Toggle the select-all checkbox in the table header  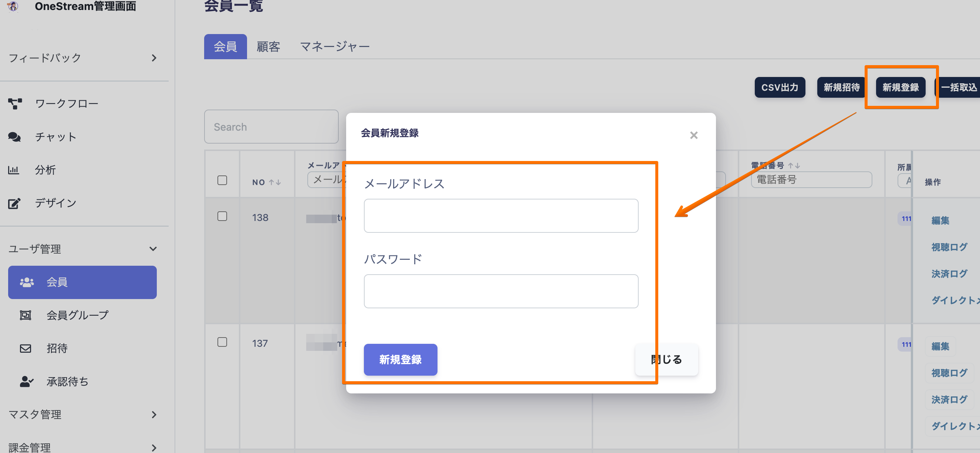point(222,180)
